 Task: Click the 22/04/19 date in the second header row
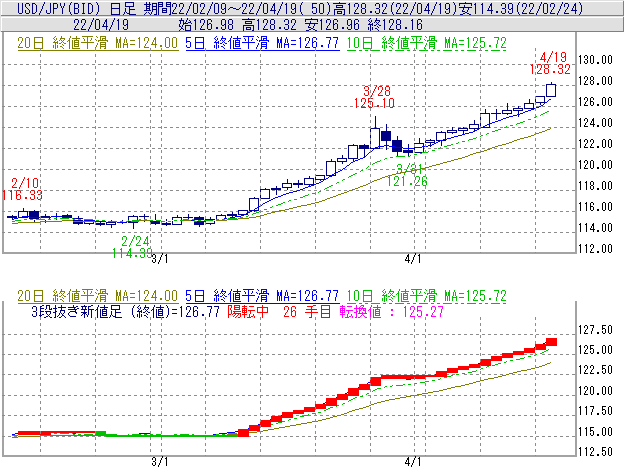click(x=101, y=25)
